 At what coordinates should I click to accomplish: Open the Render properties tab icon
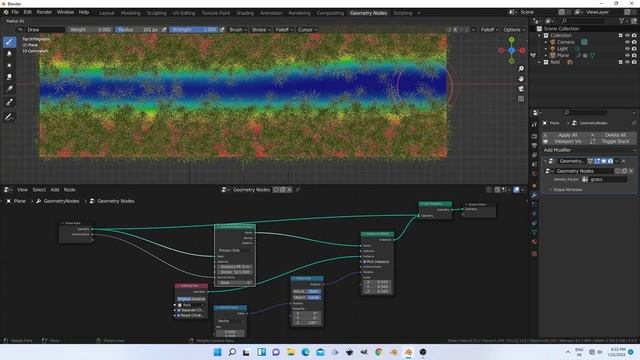pos(534,136)
